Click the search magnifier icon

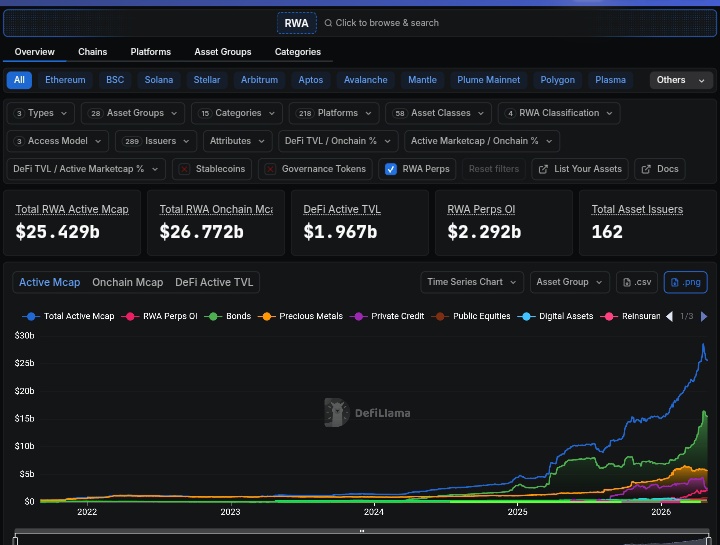[x=328, y=23]
